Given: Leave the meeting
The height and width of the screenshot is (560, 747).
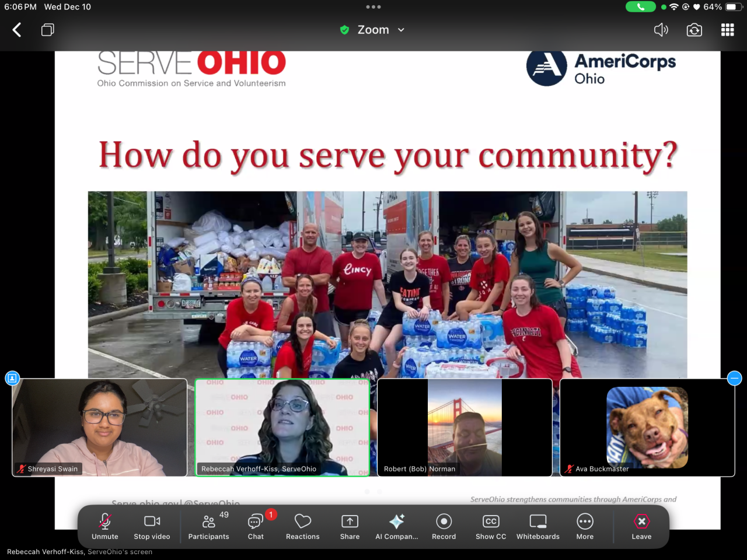Looking at the screenshot, I should (641, 526).
